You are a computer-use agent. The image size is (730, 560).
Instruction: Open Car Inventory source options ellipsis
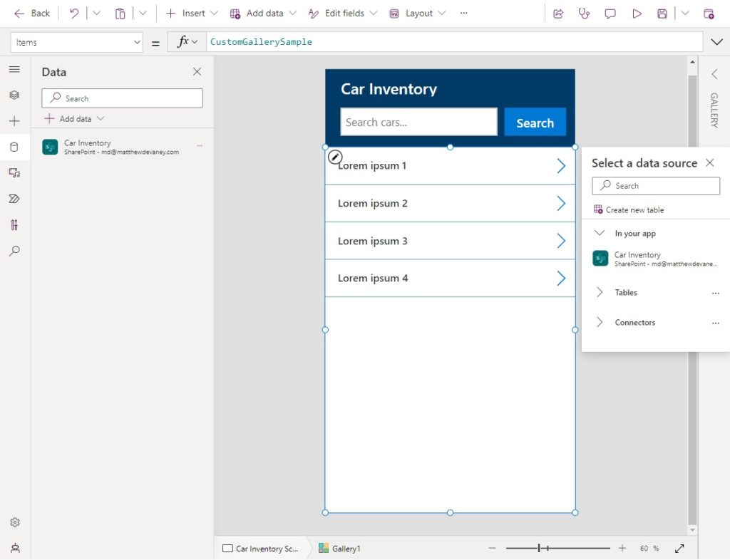click(x=200, y=145)
